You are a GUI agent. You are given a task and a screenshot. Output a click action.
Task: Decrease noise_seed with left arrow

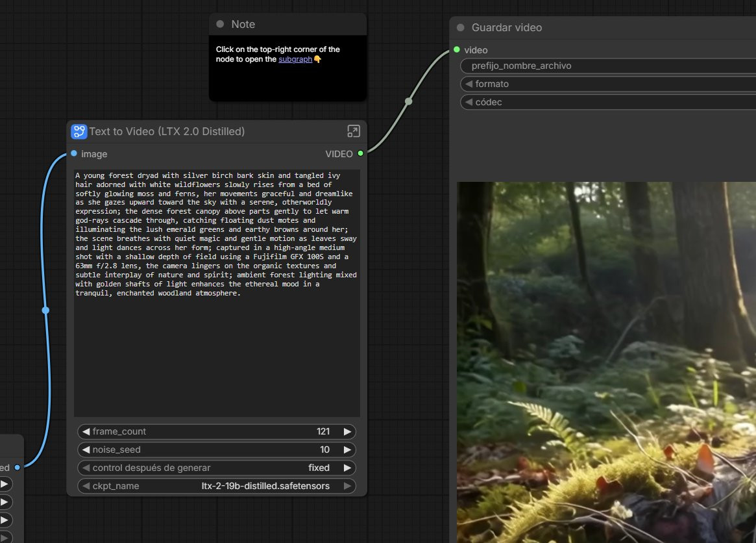[86, 449]
